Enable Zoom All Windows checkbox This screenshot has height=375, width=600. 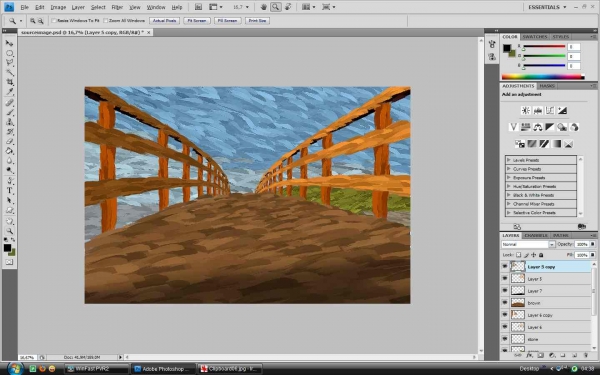pos(106,21)
